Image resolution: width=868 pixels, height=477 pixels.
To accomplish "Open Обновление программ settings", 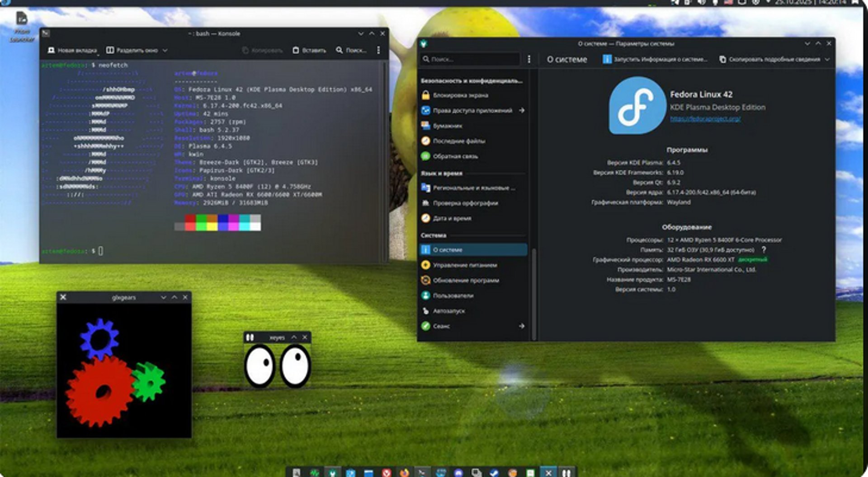I will (473, 280).
